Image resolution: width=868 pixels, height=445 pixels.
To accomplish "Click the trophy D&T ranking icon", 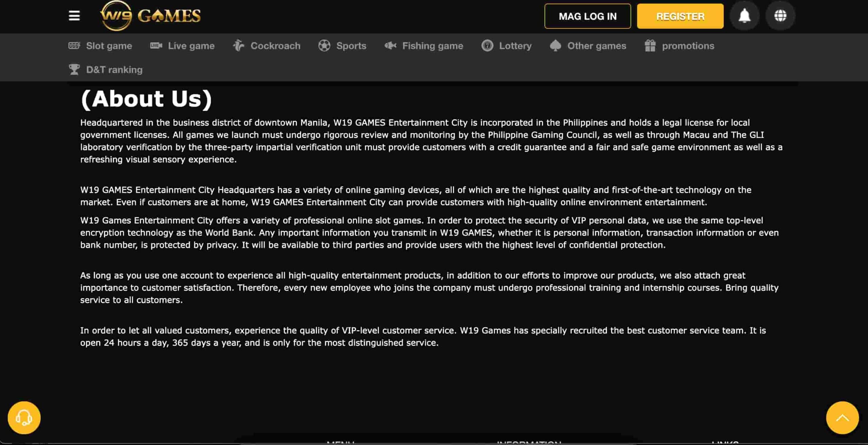I will point(74,69).
